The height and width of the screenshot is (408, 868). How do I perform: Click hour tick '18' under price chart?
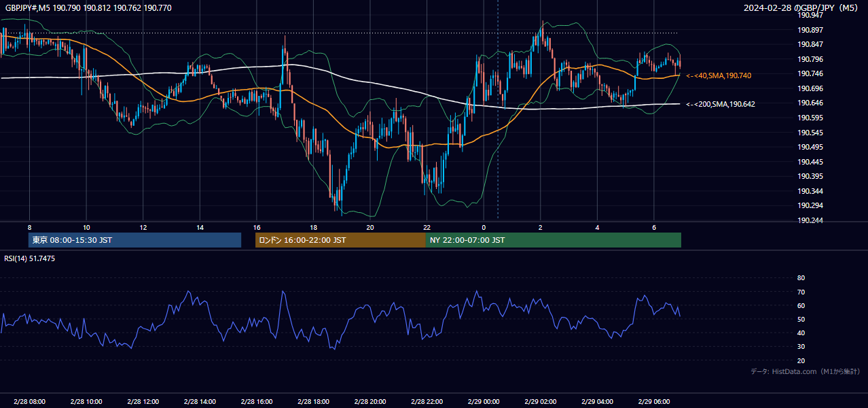[x=313, y=227]
